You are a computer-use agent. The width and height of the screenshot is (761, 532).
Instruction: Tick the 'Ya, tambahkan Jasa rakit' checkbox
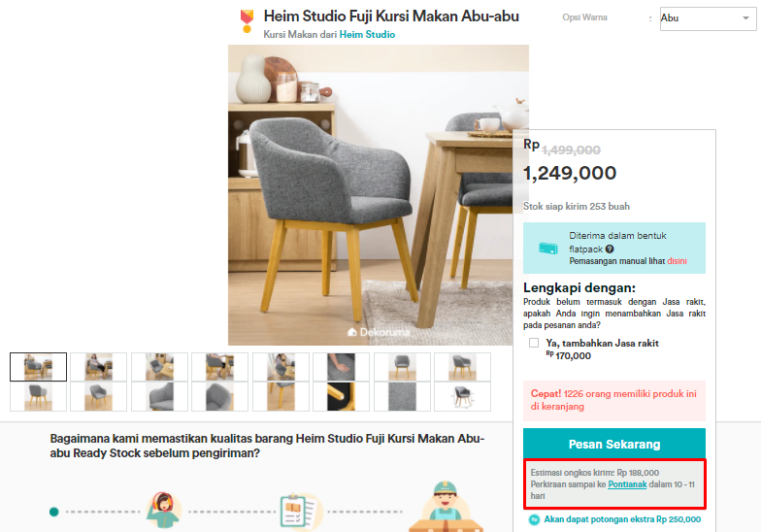534,343
